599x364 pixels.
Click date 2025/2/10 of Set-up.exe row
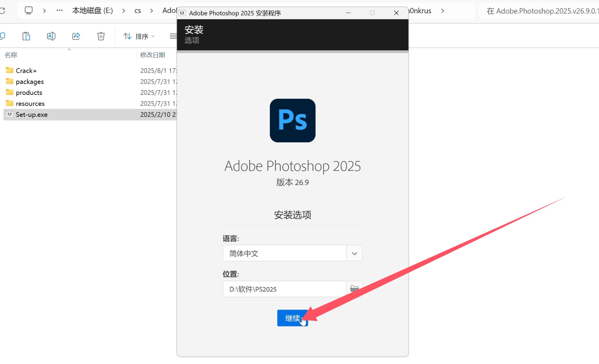point(159,115)
